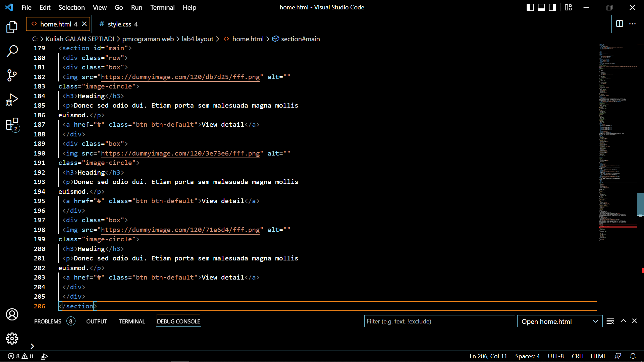This screenshot has height=362, width=644.
Task: Open the Accounts icon
Action: click(x=12, y=314)
